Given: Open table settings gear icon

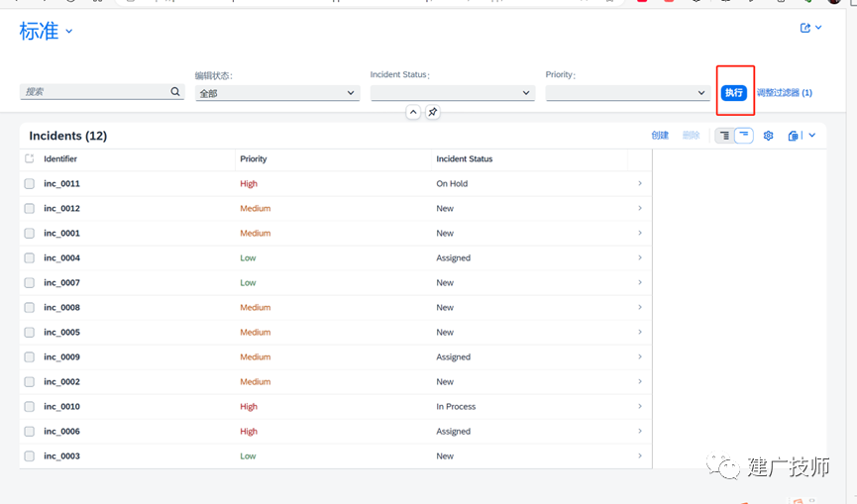Looking at the screenshot, I should [768, 136].
